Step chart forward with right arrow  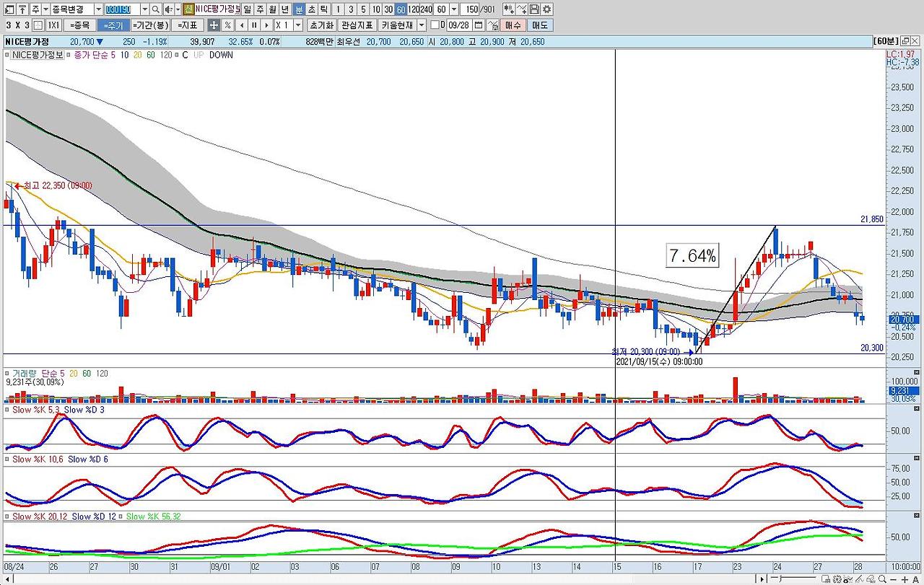[266, 25]
